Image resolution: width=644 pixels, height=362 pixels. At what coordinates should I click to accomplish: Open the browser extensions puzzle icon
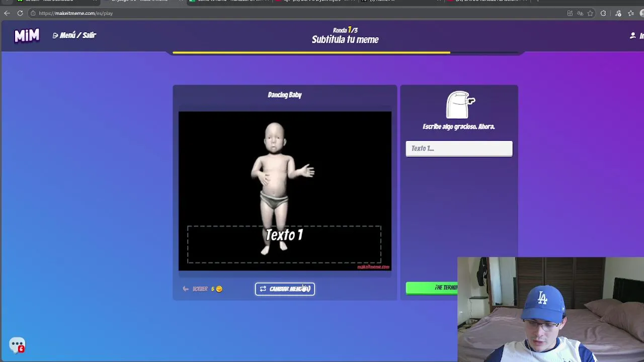603,13
